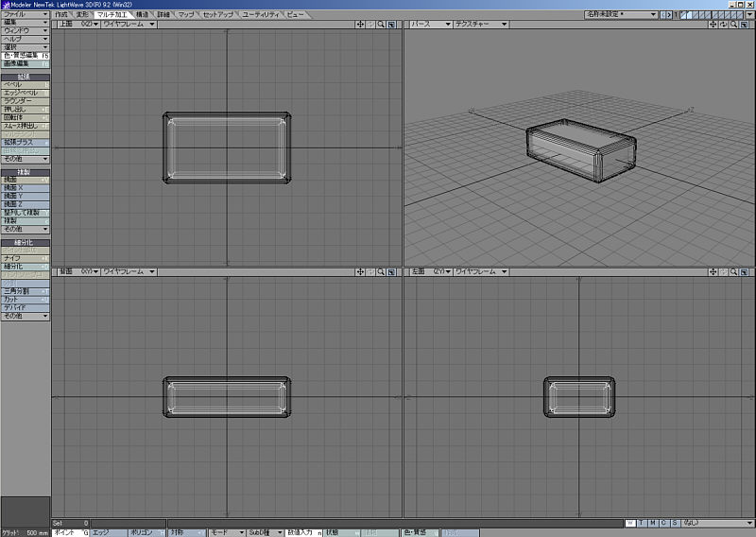Maximize the perspective viewport with its corner icon
The image size is (756, 537).
(x=744, y=24)
